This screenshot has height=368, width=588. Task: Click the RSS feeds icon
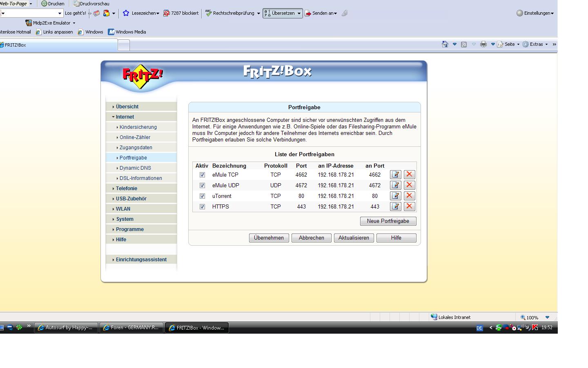tap(464, 44)
